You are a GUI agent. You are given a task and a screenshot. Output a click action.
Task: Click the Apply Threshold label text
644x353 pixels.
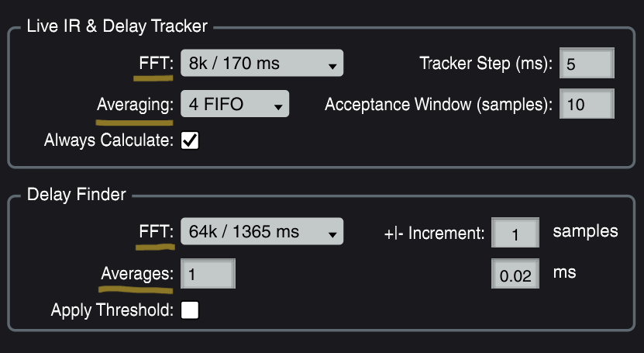(112, 310)
